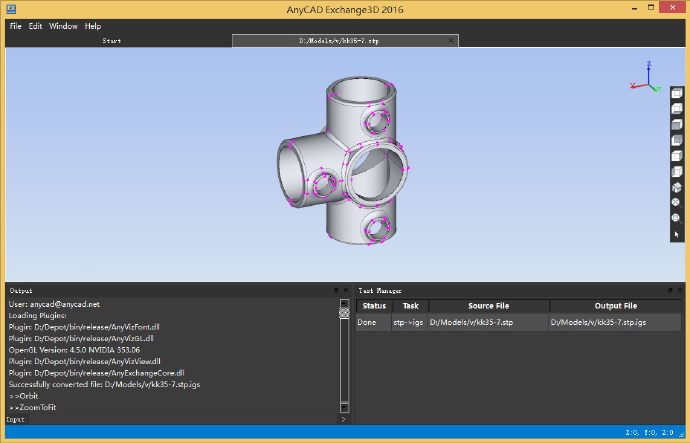Close the kk35-7.stp document tab
Viewport: 690px width, 443px height.
pos(453,41)
